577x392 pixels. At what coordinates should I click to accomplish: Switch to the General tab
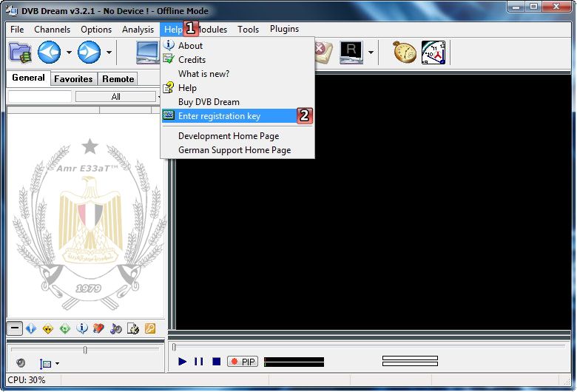click(x=28, y=78)
